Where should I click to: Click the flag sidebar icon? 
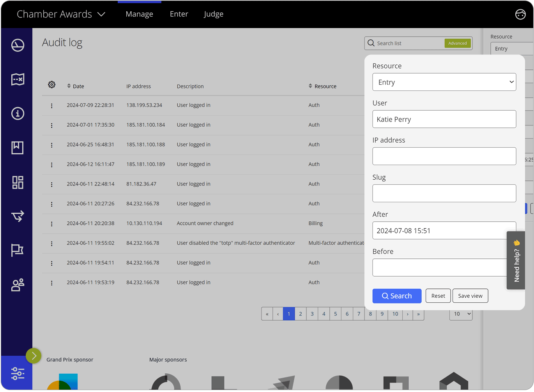[x=18, y=250]
